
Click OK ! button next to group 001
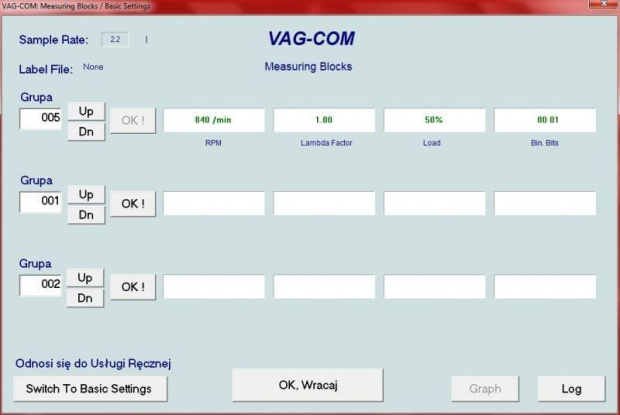click(x=133, y=204)
